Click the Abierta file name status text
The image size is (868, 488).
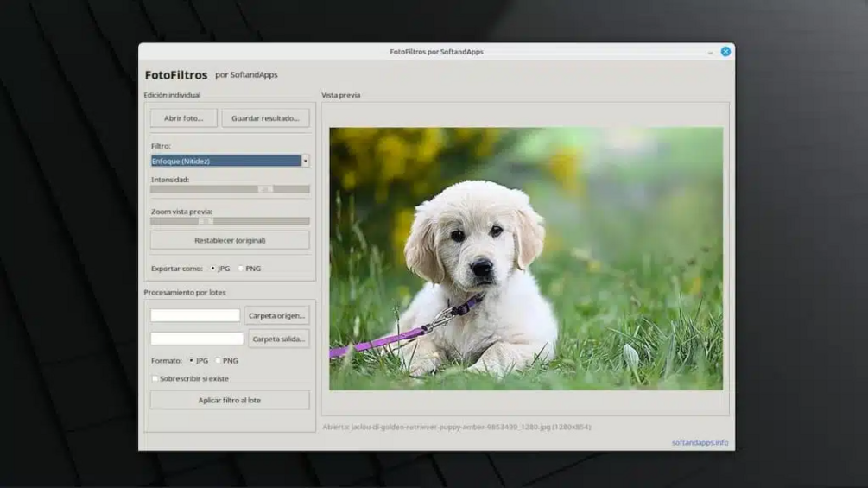[457, 428]
